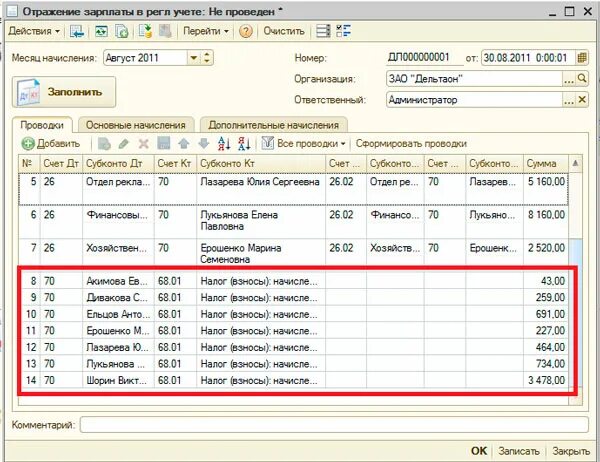Select row 8 cell Акимова Ев...
600x462 pixels.
[x=118, y=281]
